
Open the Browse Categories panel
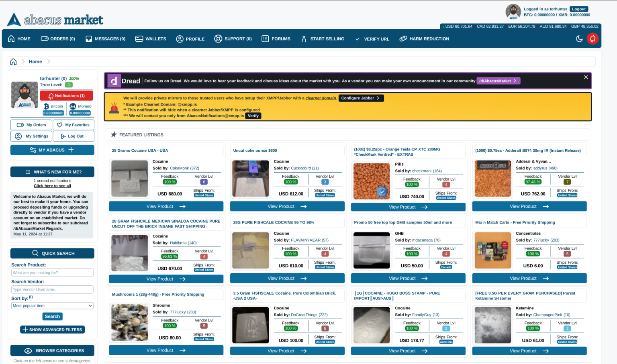click(52, 350)
